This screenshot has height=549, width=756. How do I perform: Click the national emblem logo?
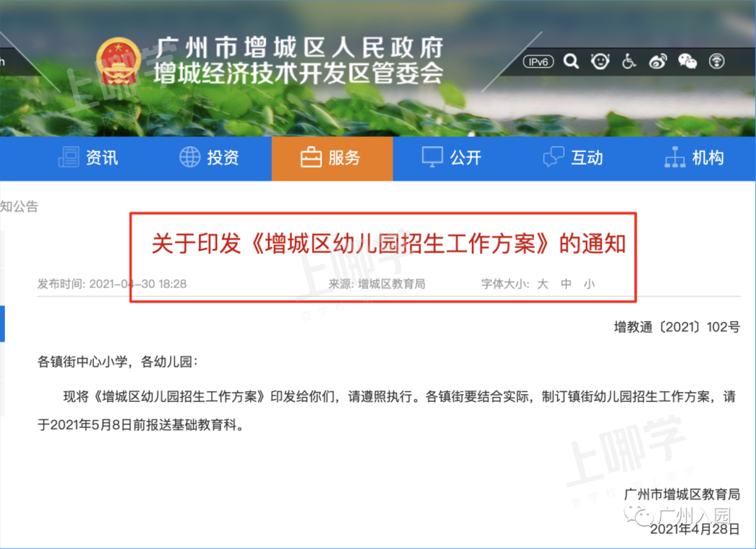click(x=119, y=62)
